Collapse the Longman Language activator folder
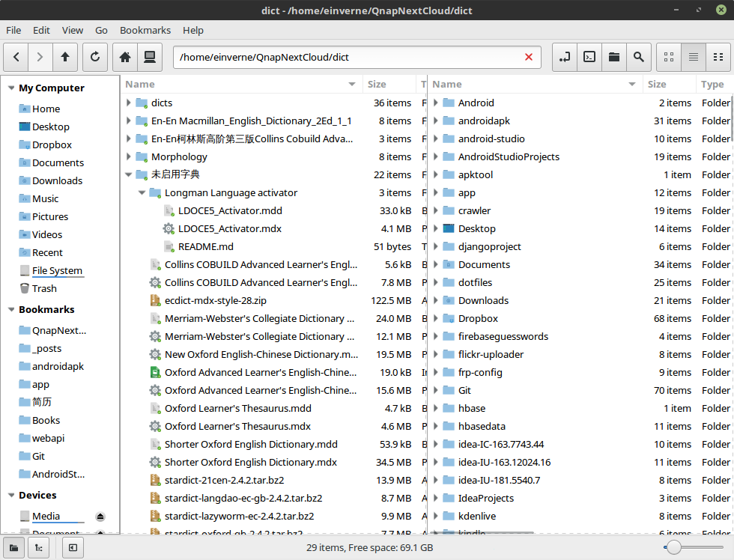 point(142,192)
